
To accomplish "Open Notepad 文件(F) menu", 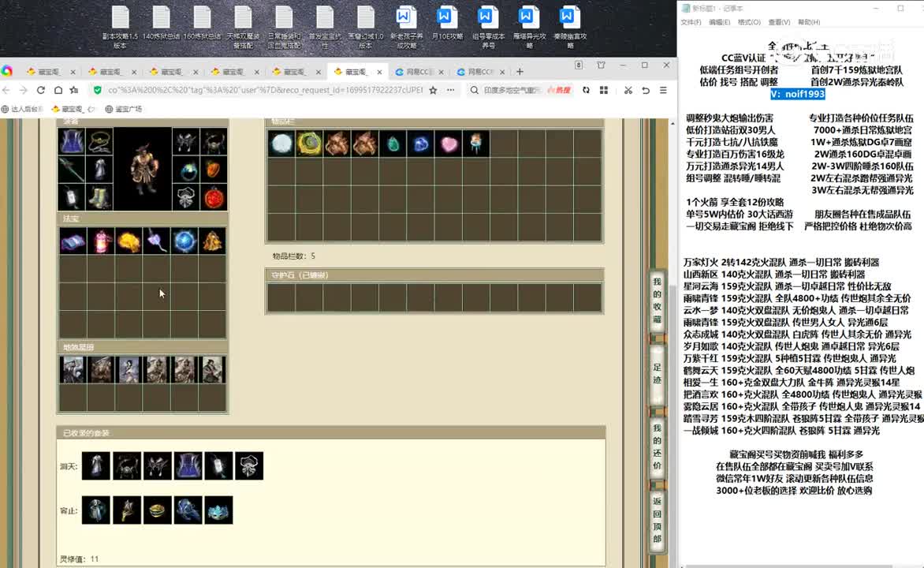I will pyautogui.click(x=691, y=22).
